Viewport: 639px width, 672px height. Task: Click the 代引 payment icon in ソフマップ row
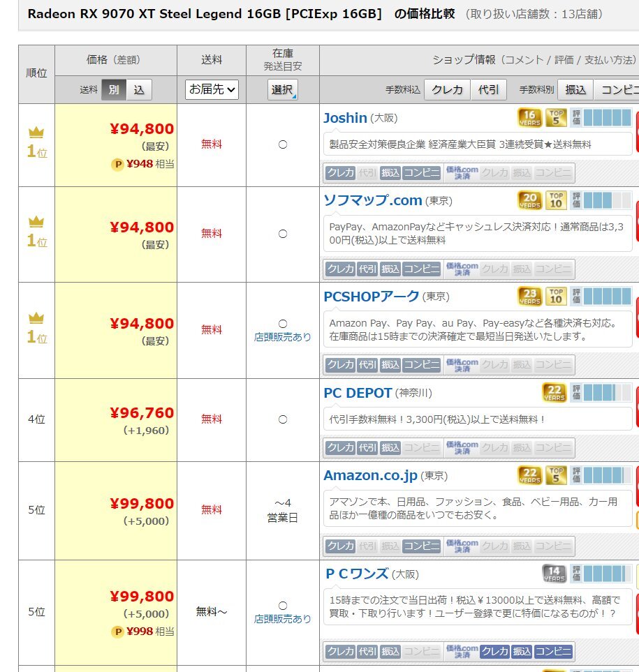(367, 269)
